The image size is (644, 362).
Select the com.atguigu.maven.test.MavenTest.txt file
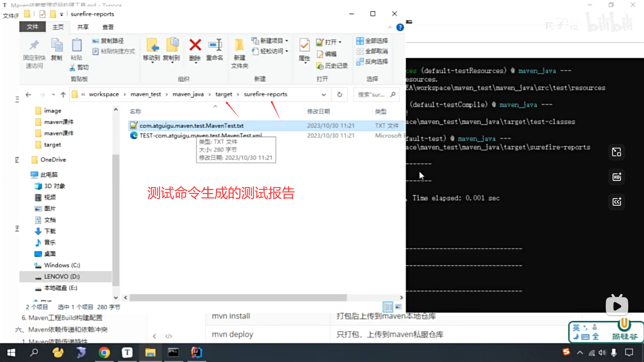point(191,126)
